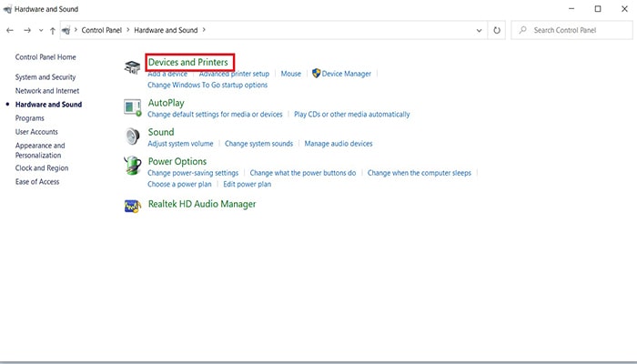Select Control Panel in the breadcrumb
Viewport: 637px width, 364px height.
102,30
